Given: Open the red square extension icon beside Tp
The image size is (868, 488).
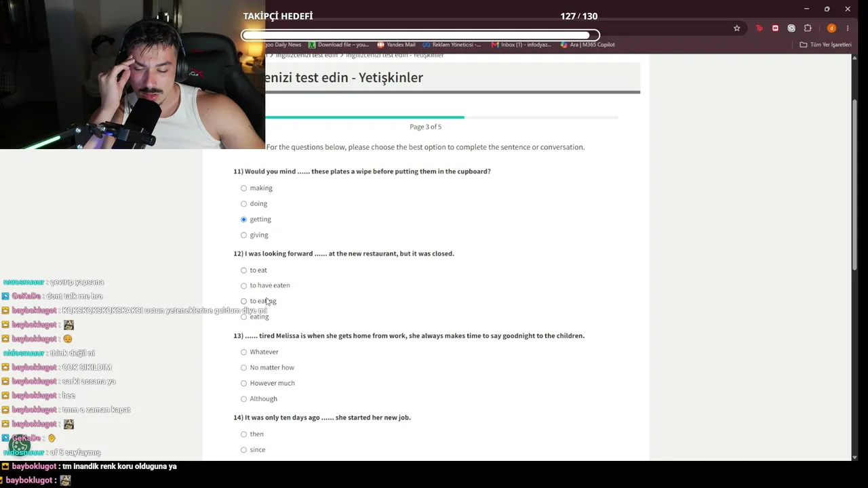Looking at the screenshot, I should tap(775, 28).
